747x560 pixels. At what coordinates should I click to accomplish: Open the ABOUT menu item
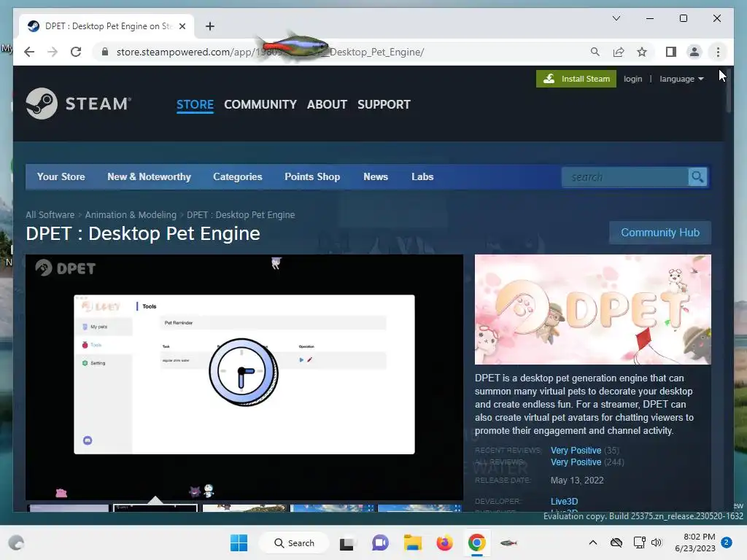pyautogui.click(x=327, y=105)
